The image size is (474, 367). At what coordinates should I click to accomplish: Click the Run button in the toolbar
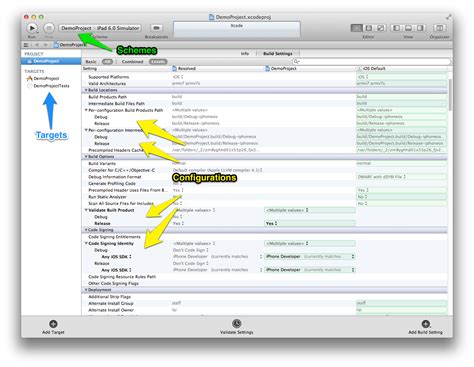tap(32, 28)
